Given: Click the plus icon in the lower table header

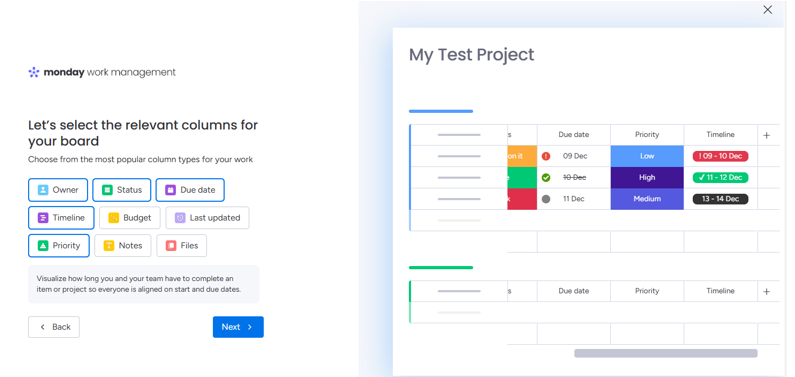Looking at the screenshot, I should tap(767, 291).
